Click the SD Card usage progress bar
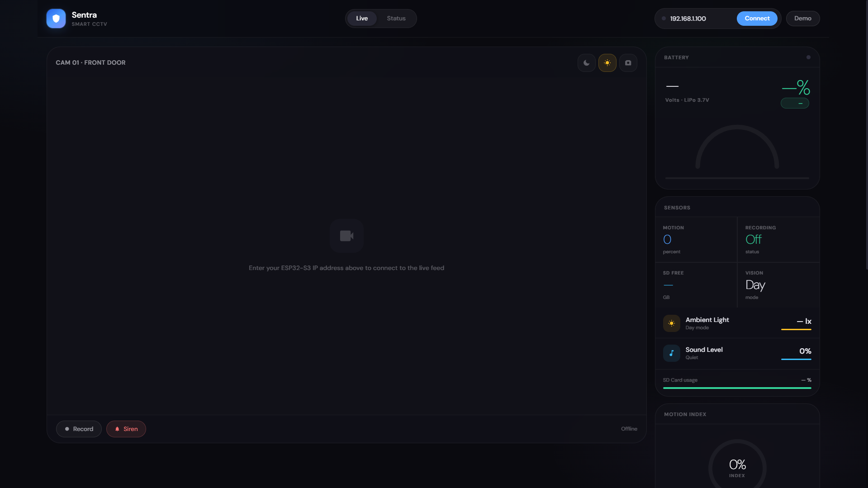This screenshot has width=868, height=488. point(737,388)
